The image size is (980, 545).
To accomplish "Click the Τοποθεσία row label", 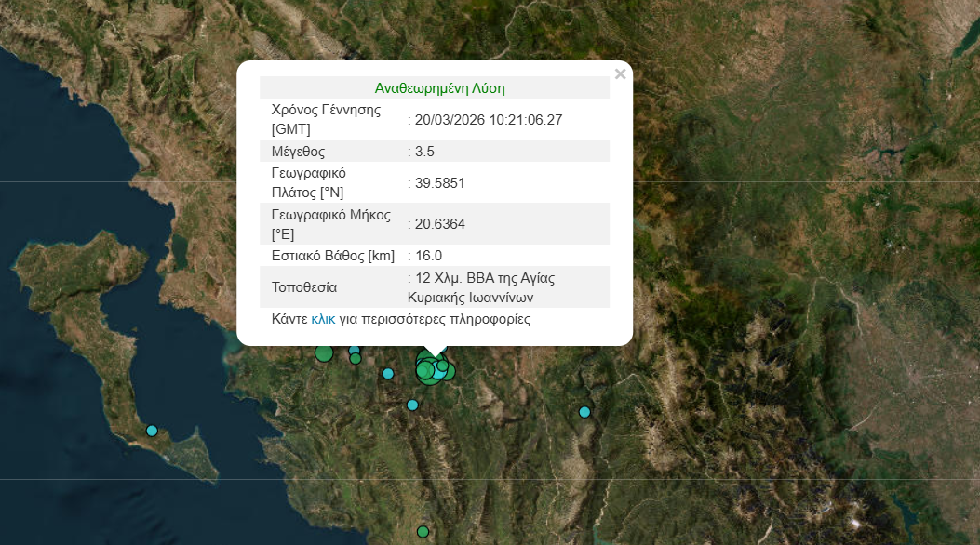I will tap(304, 287).
